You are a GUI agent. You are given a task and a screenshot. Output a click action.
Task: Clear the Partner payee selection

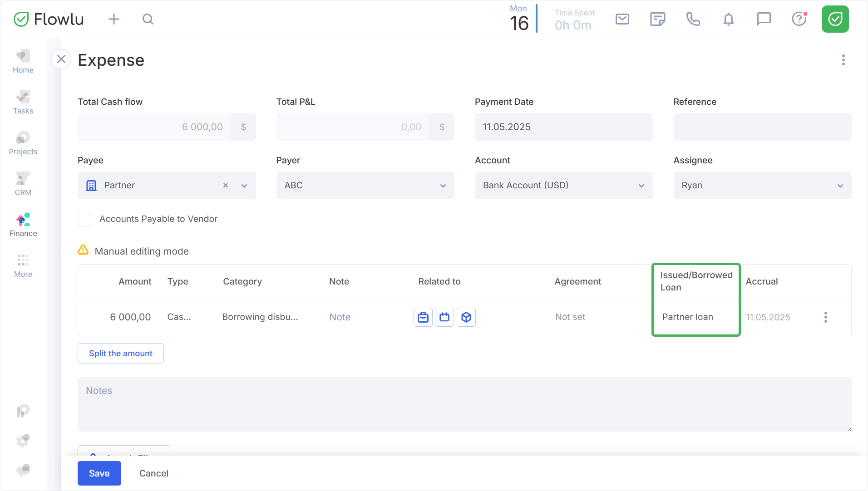point(226,186)
